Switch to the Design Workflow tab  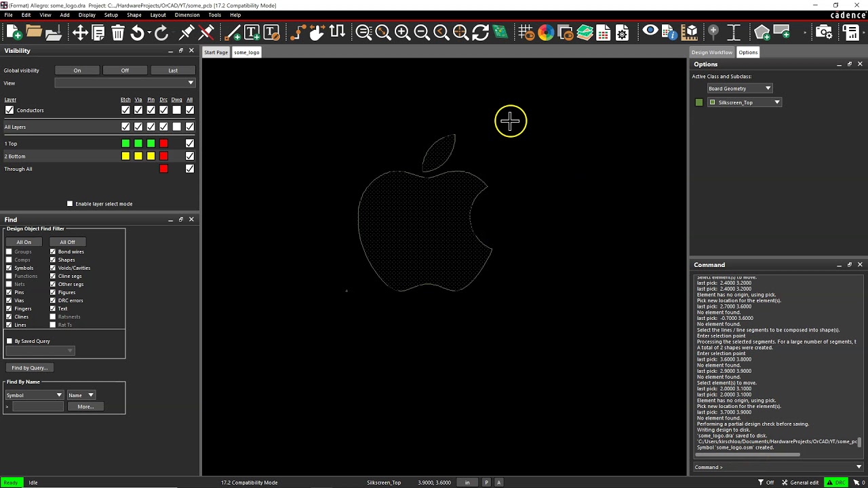tap(712, 52)
